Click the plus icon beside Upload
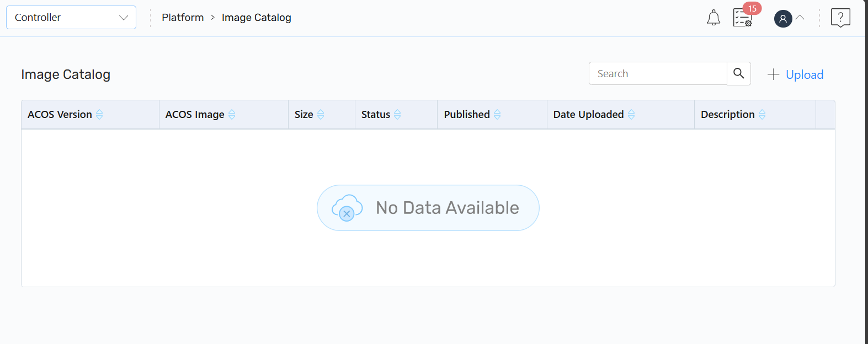Image resolution: width=868 pixels, height=344 pixels. pos(773,74)
